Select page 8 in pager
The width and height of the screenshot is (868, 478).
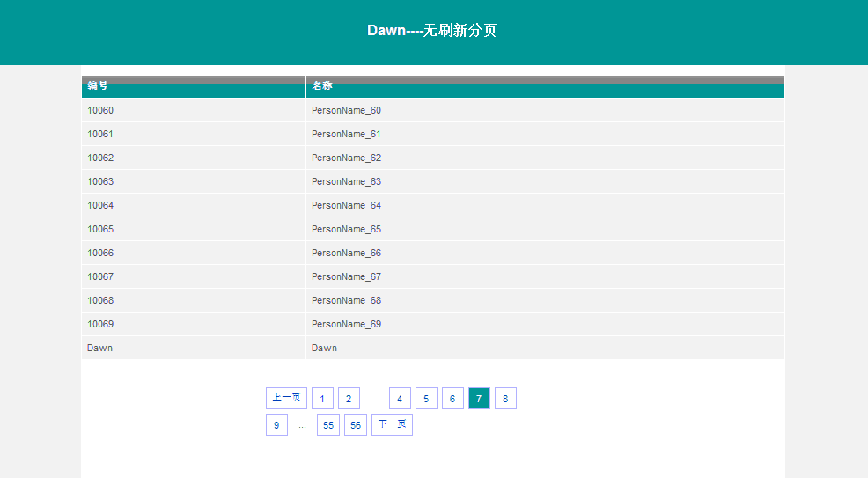[505, 398]
